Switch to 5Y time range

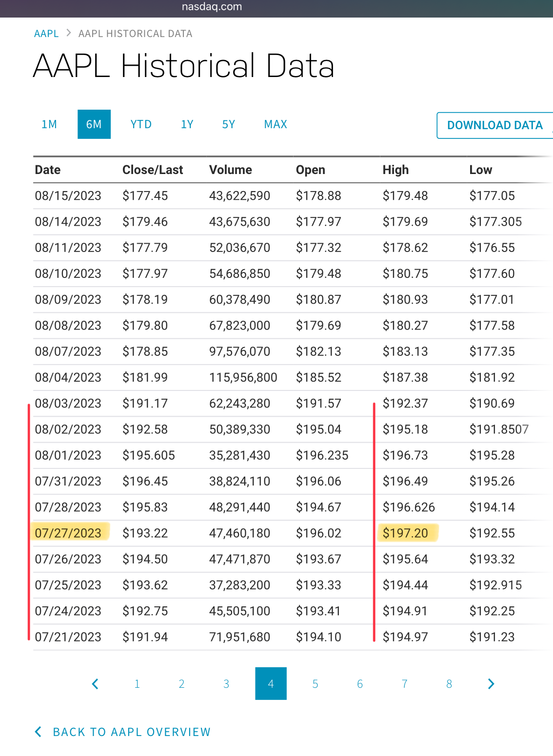(229, 124)
